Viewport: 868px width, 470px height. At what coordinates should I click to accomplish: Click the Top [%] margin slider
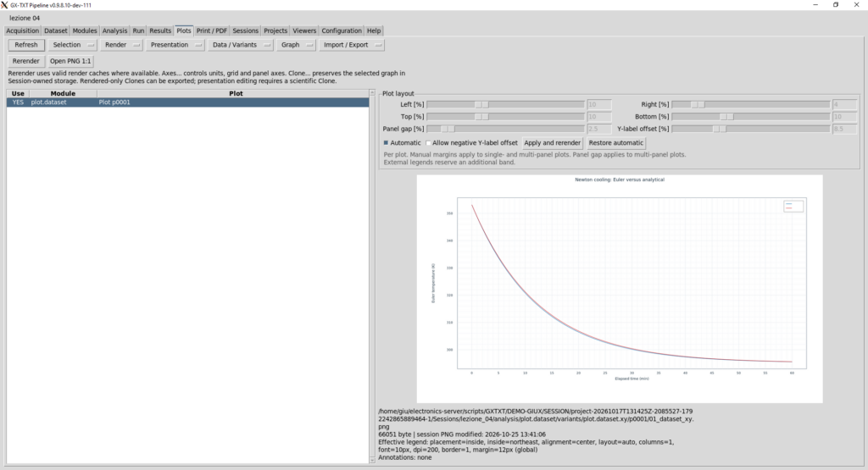[x=505, y=117]
